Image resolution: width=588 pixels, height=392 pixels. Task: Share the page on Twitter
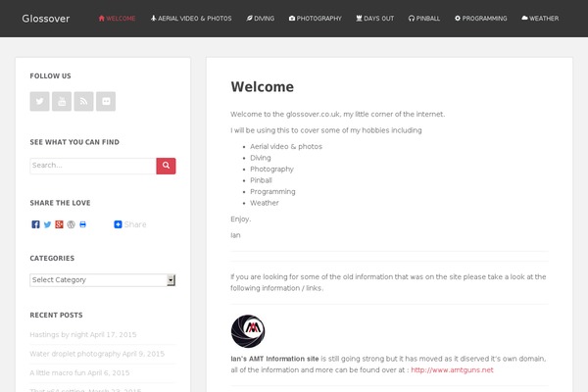[x=47, y=224]
